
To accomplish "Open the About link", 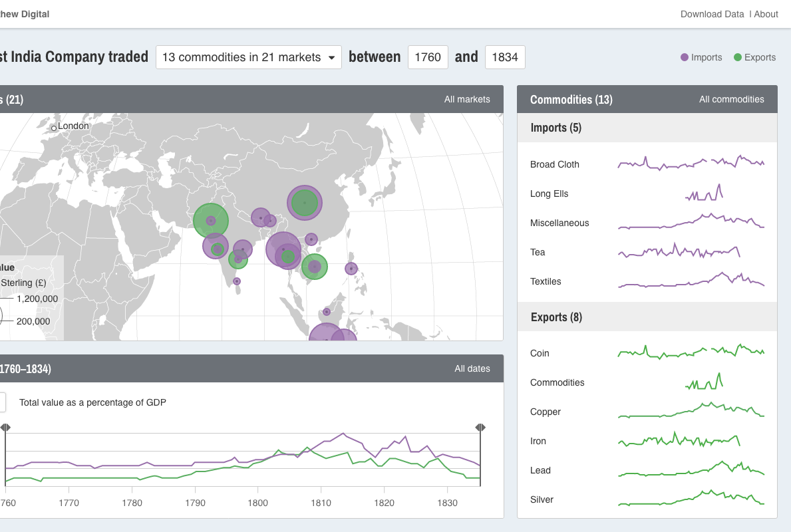I will click(x=766, y=14).
